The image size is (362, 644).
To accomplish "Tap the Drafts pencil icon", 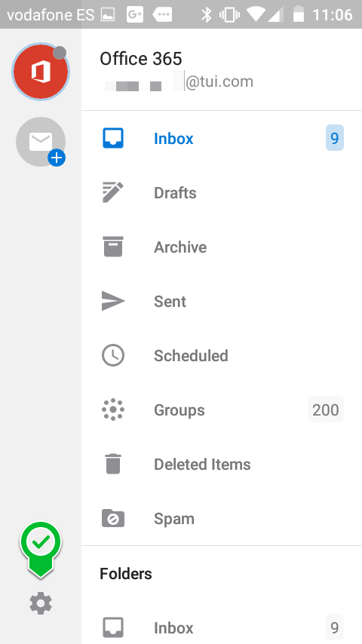I will click(112, 192).
